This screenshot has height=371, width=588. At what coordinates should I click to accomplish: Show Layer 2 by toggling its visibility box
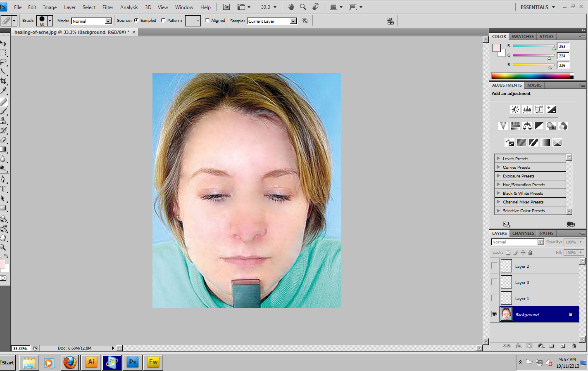(x=494, y=266)
